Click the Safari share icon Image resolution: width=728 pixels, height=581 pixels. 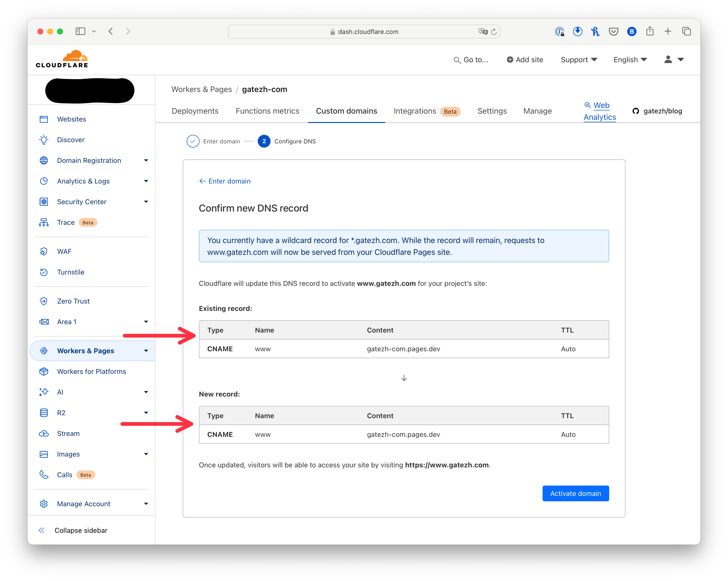tap(650, 31)
